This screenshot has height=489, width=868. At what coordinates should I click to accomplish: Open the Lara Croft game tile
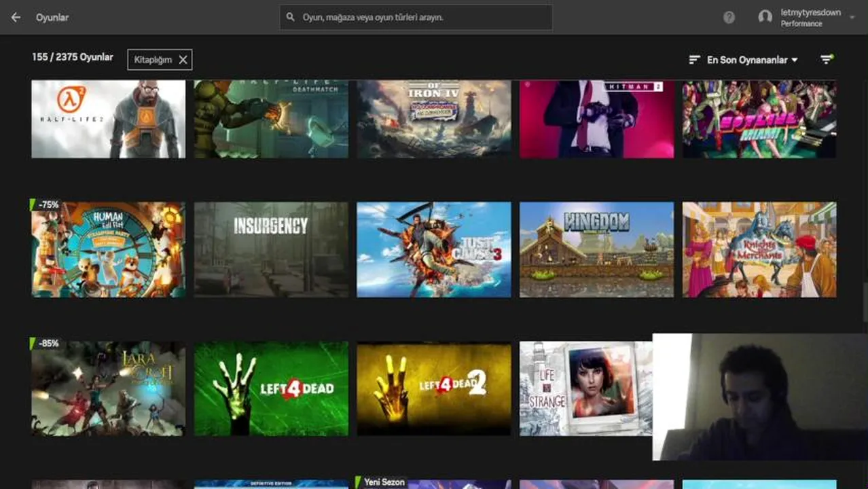click(109, 388)
